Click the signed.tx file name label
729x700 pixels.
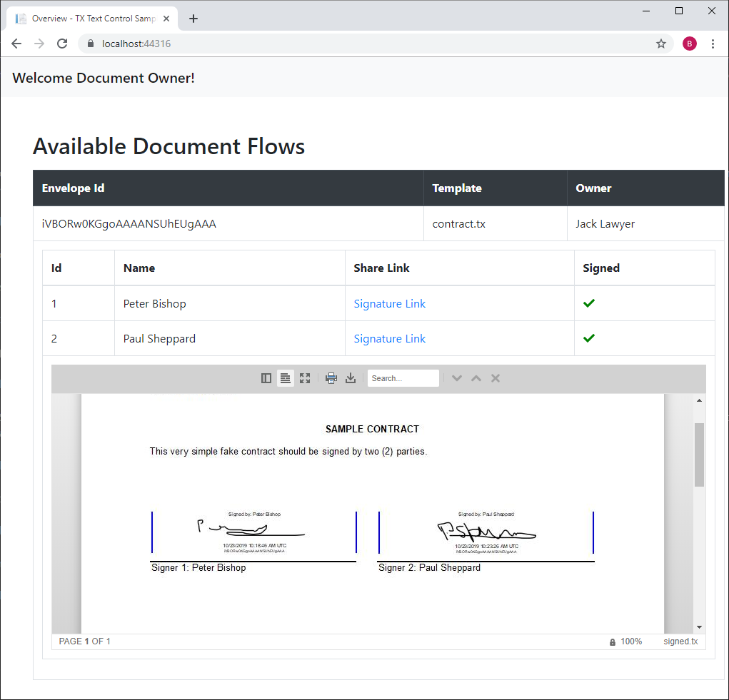click(x=680, y=641)
